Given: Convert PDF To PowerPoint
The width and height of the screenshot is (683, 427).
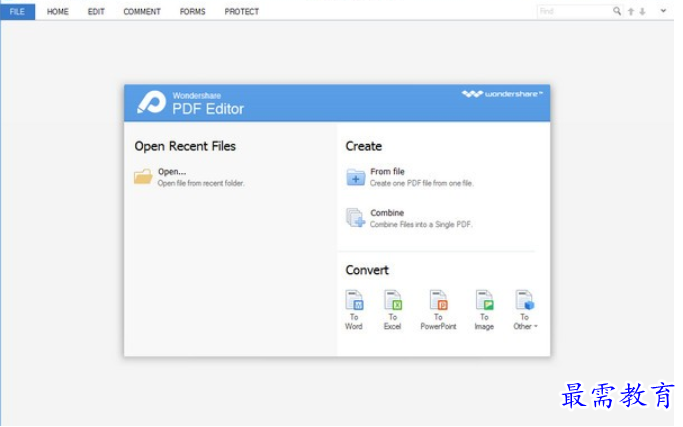Looking at the screenshot, I should point(438,310).
